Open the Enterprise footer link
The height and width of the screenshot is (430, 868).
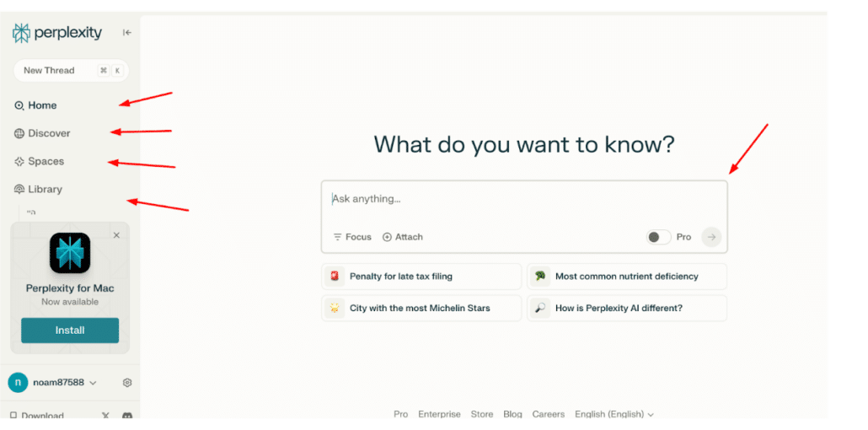(440, 414)
